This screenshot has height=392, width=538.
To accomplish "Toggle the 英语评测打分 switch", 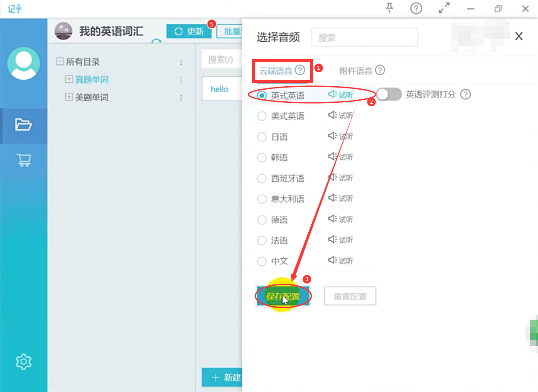I will pos(389,94).
